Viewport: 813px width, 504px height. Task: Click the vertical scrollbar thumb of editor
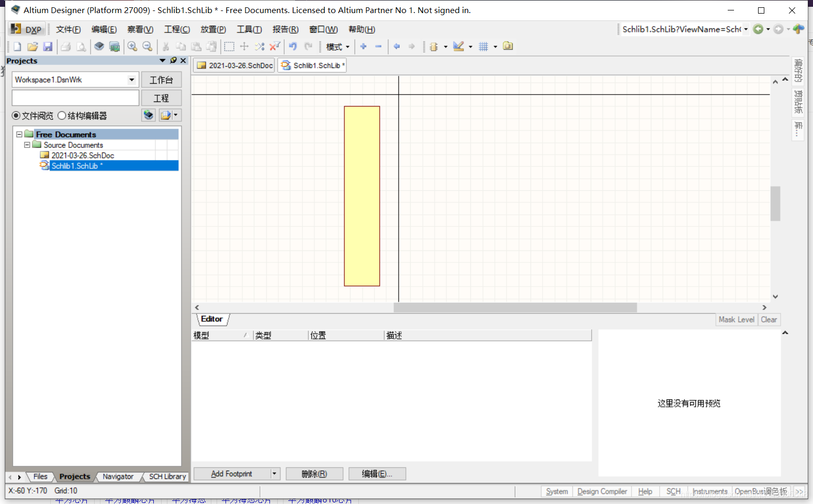click(x=775, y=203)
